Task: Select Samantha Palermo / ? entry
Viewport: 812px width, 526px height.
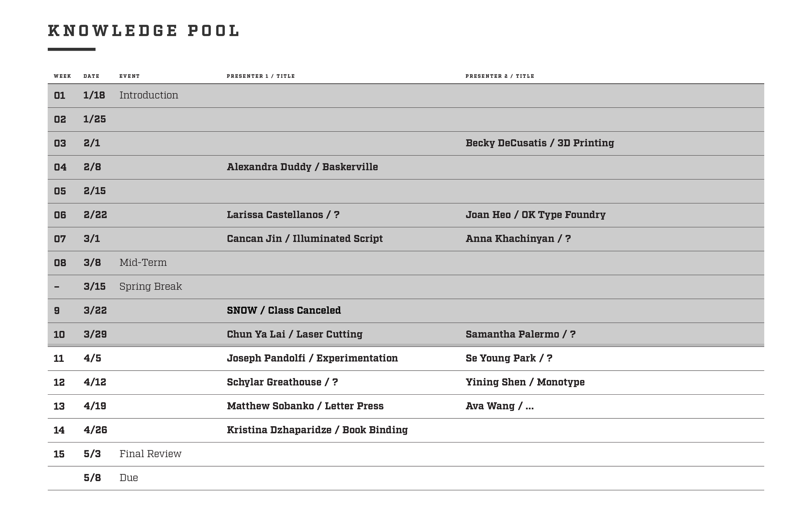Action: tap(521, 335)
